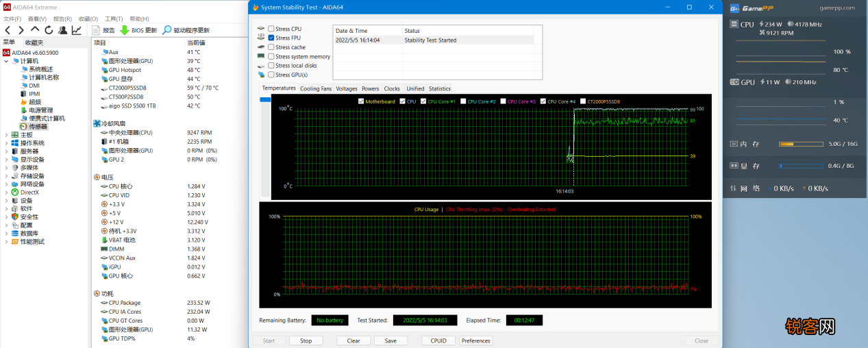The image size is (868, 348).
Task: Open the 文件(F) menu
Action: click(x=12, y=19)
